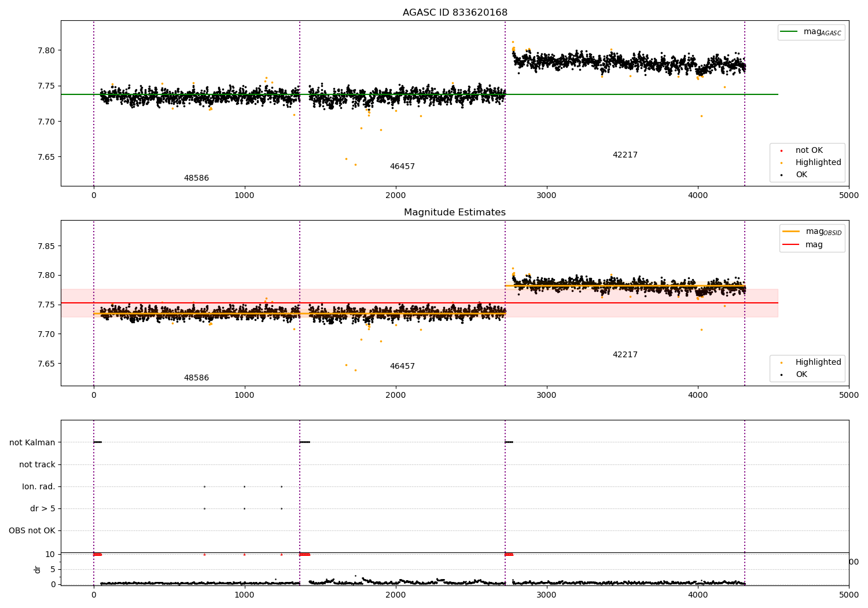Image resolution: width=868 pixels, height=608 pixels.
Task: Click the "46457" obsid label in the top plot
Action: coord(402,167)
